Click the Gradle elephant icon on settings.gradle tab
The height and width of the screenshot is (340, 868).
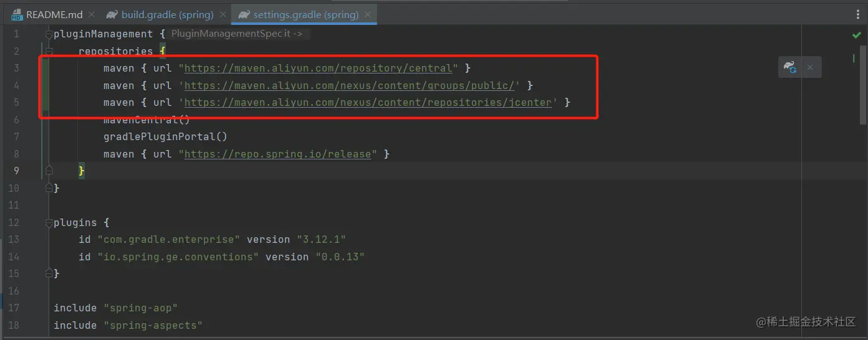point(244,14)
